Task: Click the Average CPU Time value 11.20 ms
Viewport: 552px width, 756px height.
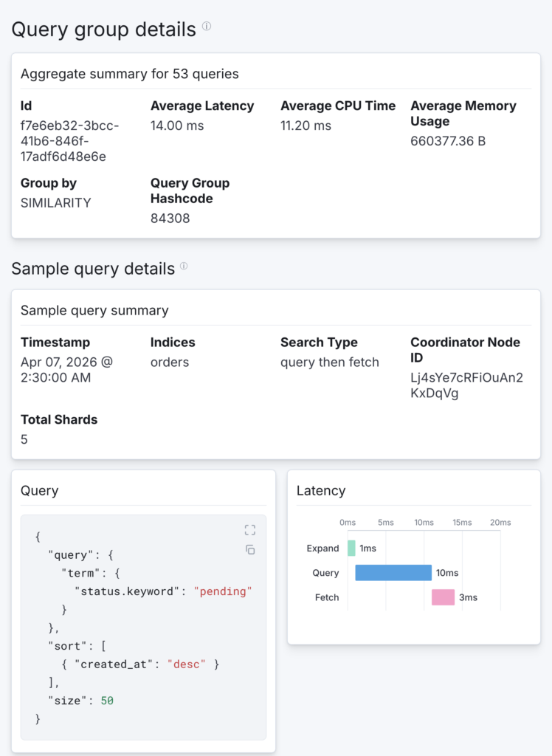Action: pos(306,126)
